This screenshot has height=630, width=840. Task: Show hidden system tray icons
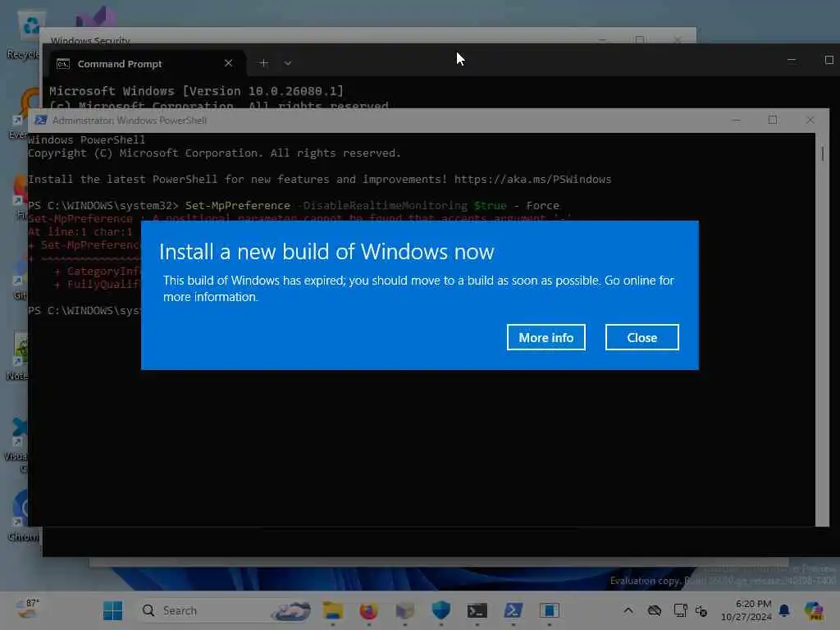pyautogui.click(x=628, y=610)
